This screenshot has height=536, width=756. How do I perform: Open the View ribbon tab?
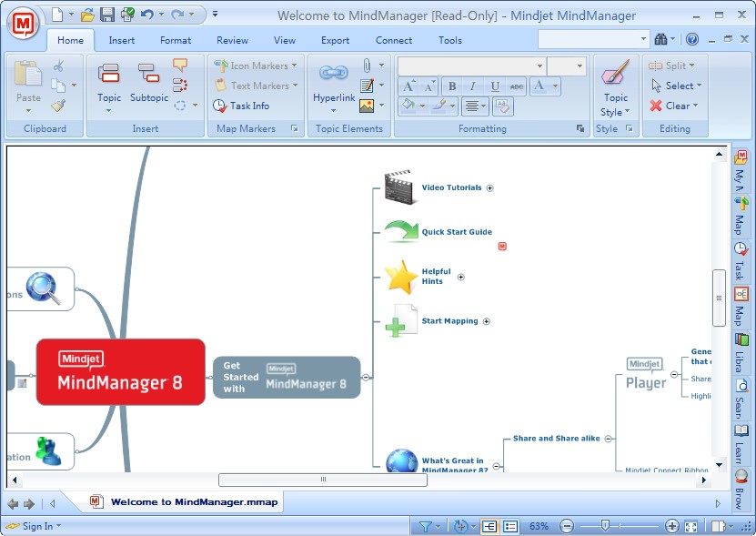pos(285,41)
